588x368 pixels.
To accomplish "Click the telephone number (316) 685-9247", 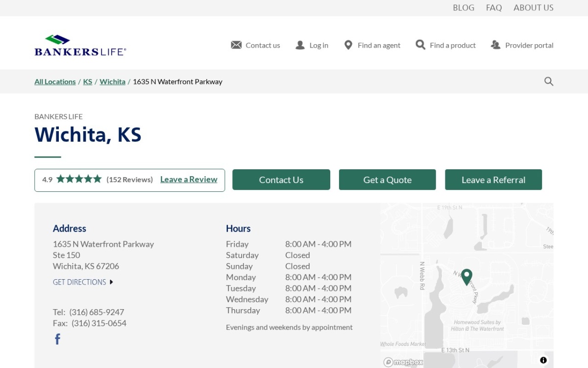I will (97, 312).
